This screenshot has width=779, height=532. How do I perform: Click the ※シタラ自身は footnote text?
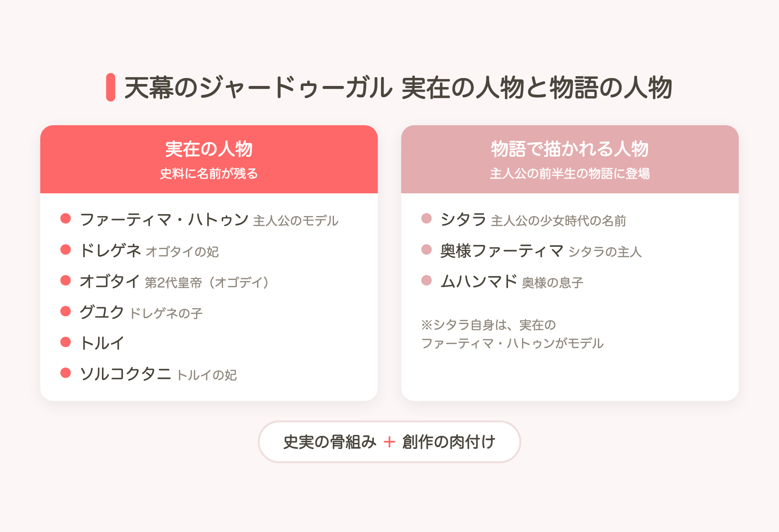tap(512, 334)
